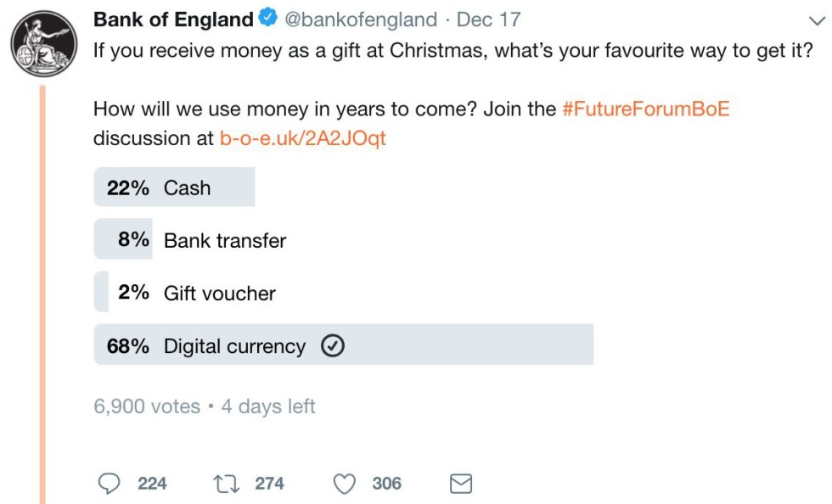
Task: Click the envelope direct message icon
Action: (x=460, y=484)
